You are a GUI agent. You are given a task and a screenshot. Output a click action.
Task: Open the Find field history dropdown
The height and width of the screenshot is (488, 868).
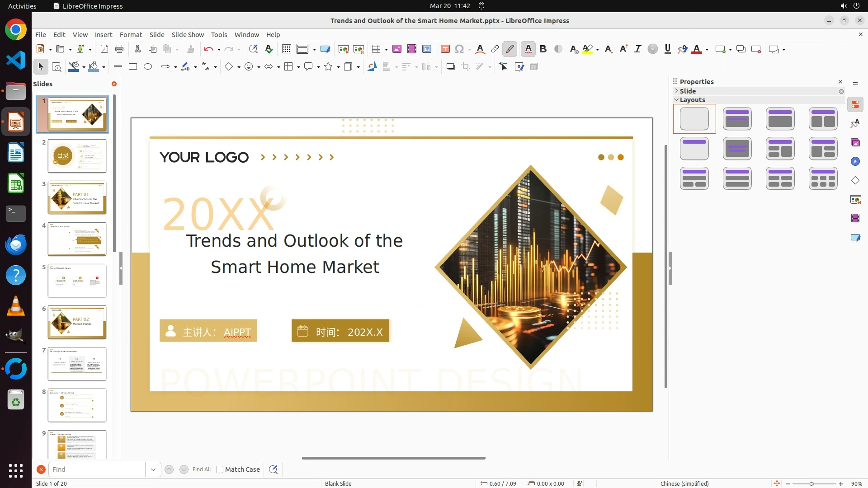click(x=153, y=469)
